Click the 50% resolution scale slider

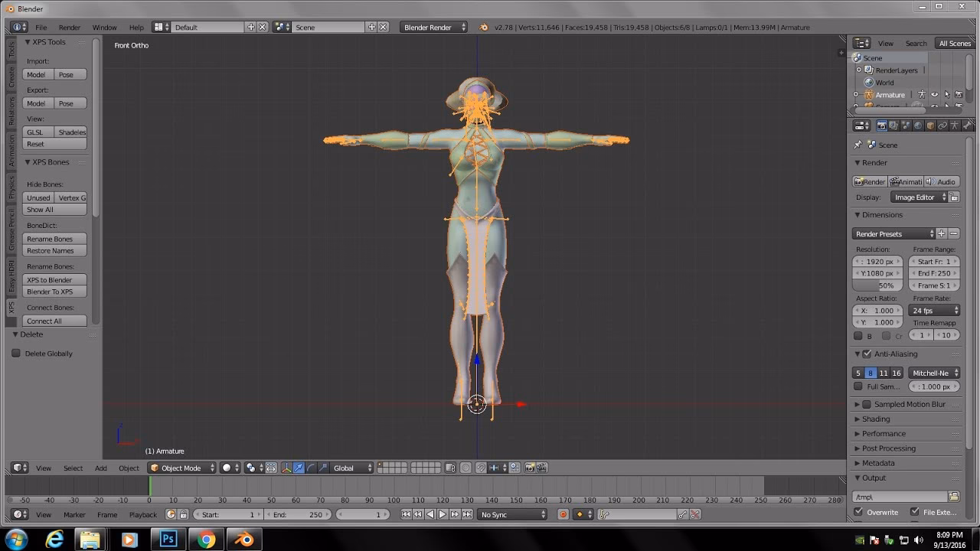pos(878,285)
